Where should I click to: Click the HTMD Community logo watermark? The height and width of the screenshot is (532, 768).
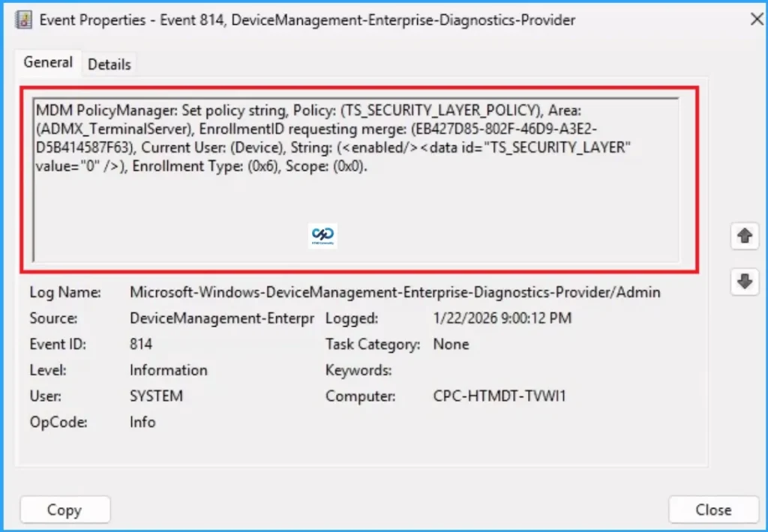322,235
